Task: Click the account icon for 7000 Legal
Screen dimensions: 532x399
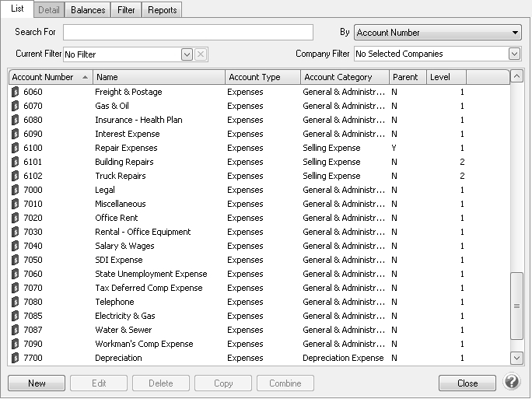Action: tap(16, 190)
